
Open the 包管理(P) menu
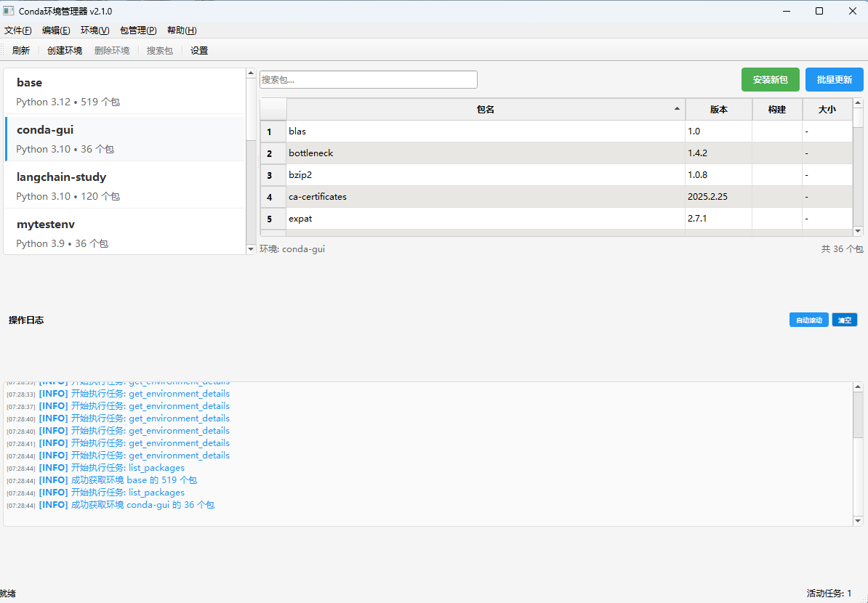[x=138, y=31]
